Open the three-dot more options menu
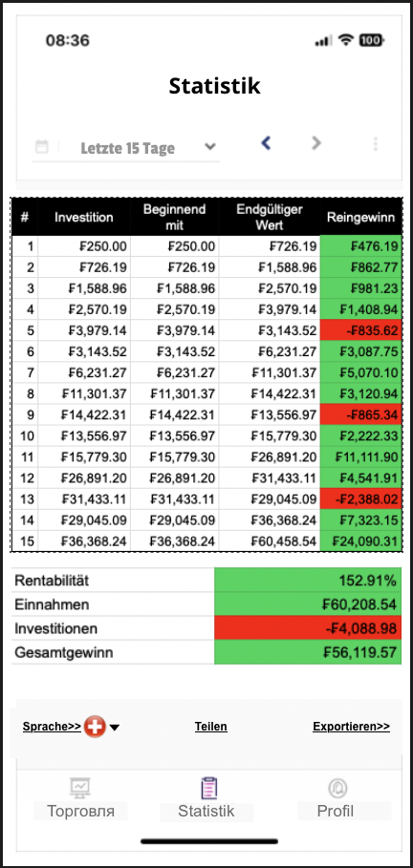The height and width of the screenshot is (868, 413). pyautogui.click(x=376, y=144)
